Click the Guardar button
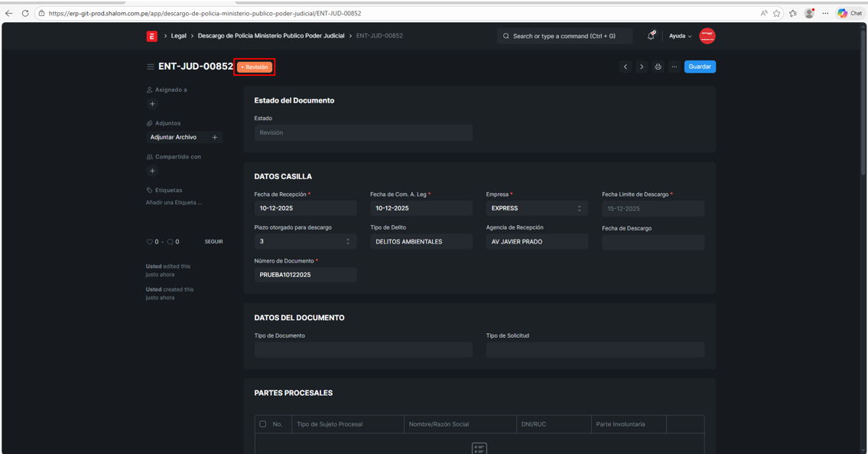 (x=699, y=67)
